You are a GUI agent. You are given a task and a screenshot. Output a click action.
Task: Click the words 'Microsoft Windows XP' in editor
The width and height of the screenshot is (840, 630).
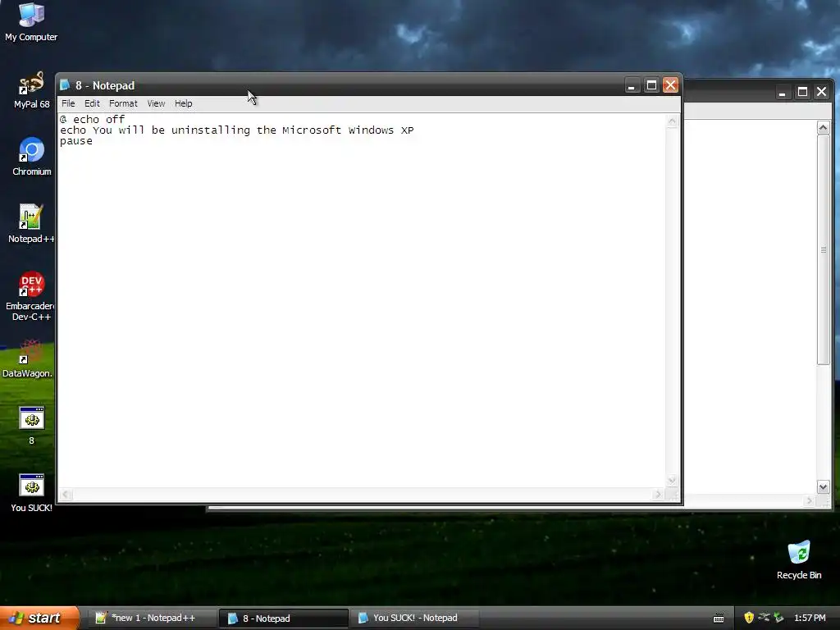point(348,130)
